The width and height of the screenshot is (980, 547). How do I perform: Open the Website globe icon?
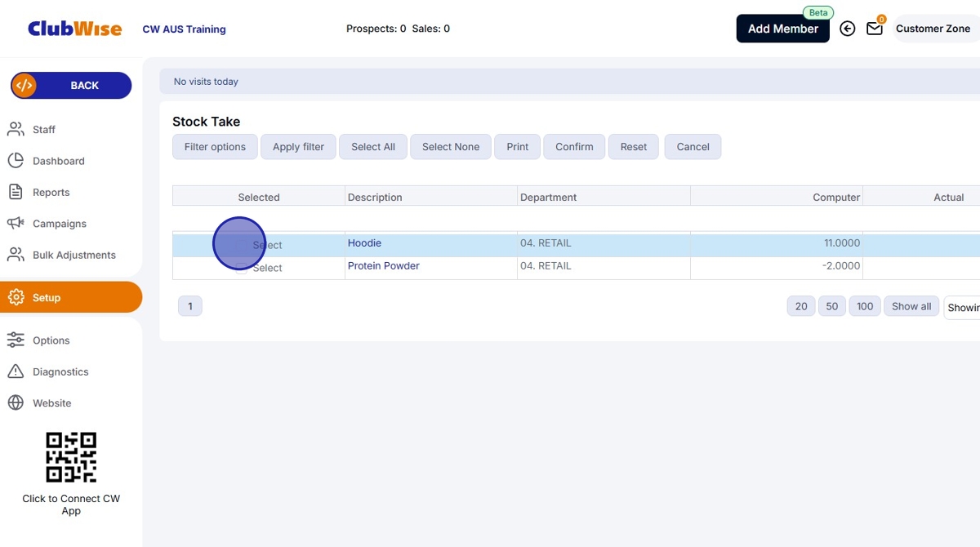(x=16, y=402)
